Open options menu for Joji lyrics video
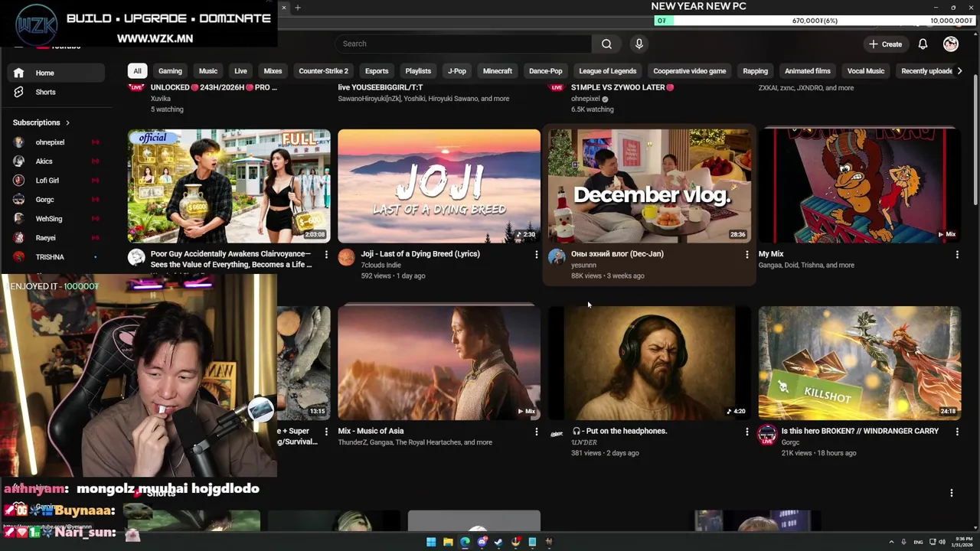Viewport: 980px width, 551px height. 536,254
